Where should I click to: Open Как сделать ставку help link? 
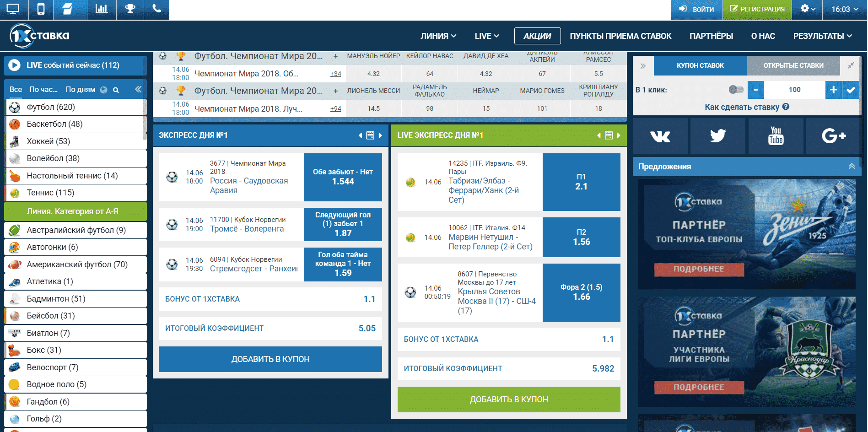point(747,107)
